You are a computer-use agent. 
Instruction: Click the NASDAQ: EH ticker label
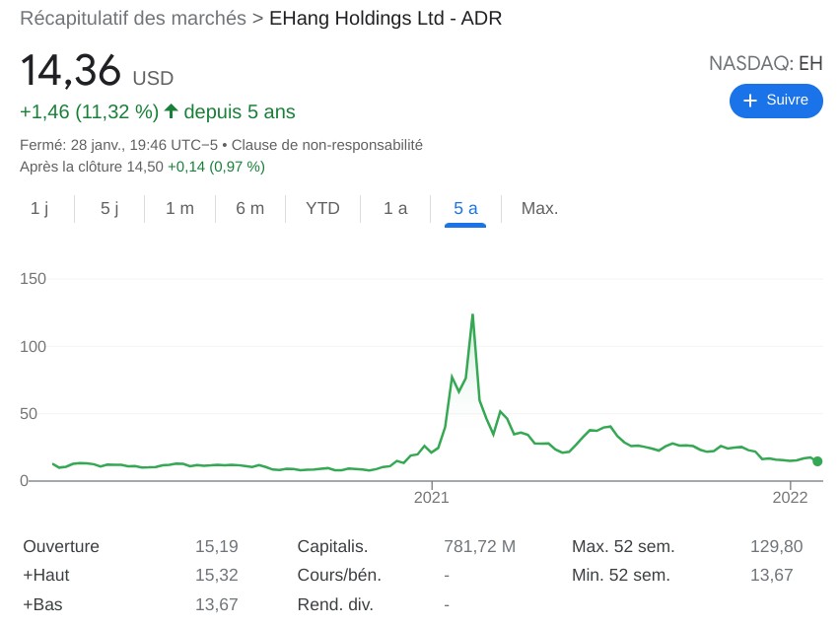pos(764,63)
